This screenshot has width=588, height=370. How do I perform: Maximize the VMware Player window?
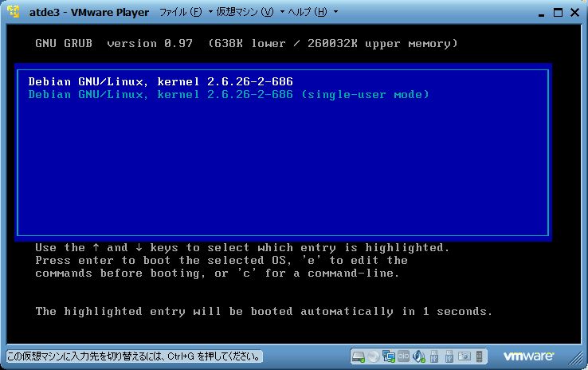tap(558, 13)
